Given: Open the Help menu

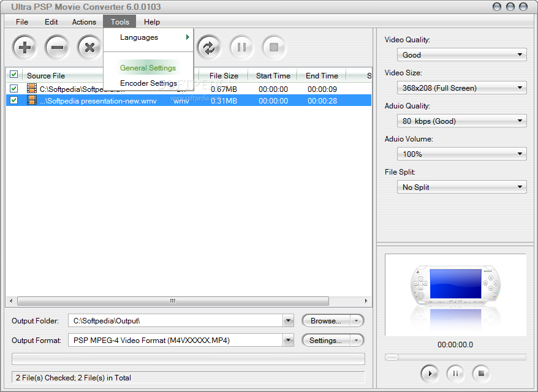Looking at the screenshot, I should [151, 21].
